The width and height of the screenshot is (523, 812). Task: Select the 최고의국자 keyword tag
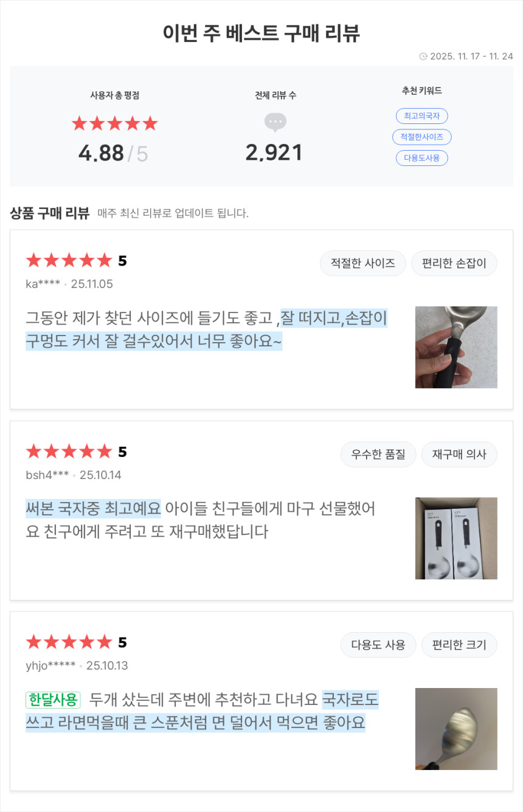pos(421,116)
